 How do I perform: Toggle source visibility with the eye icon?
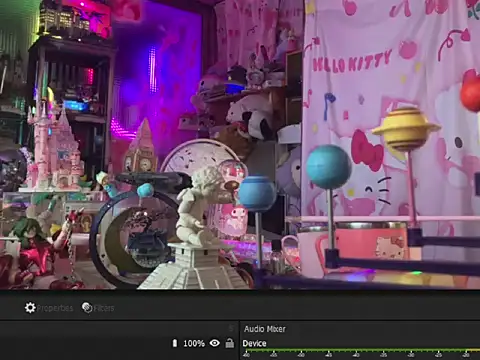point(215,343)
